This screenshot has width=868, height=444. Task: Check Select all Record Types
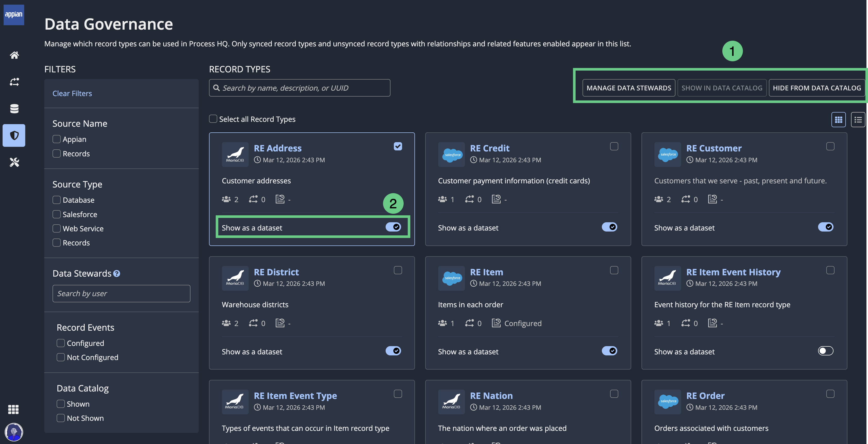tap(213, 119)
